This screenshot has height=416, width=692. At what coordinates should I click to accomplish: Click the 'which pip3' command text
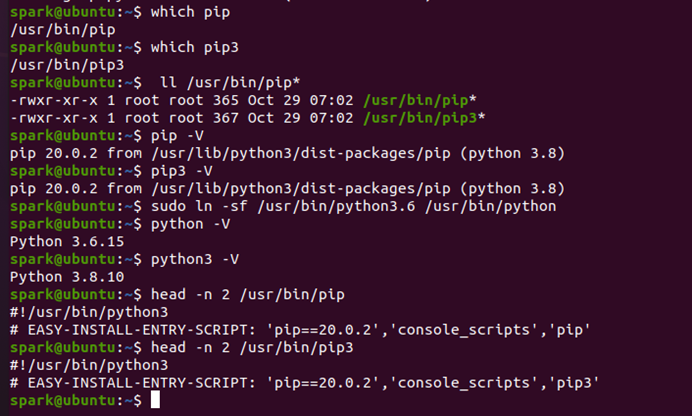pyautogui.click(x=195, y=48)
